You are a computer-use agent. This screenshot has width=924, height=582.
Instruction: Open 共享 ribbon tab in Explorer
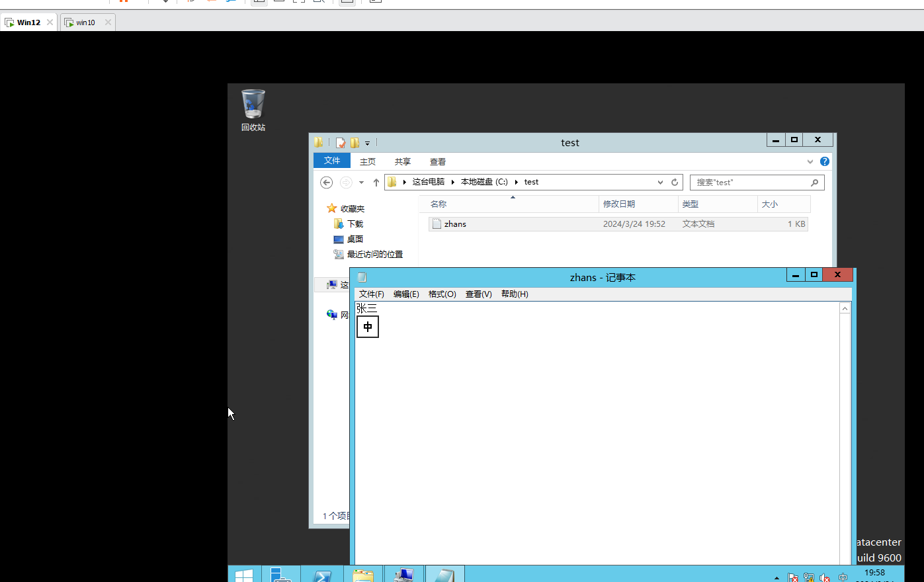(x=403, y=161)
